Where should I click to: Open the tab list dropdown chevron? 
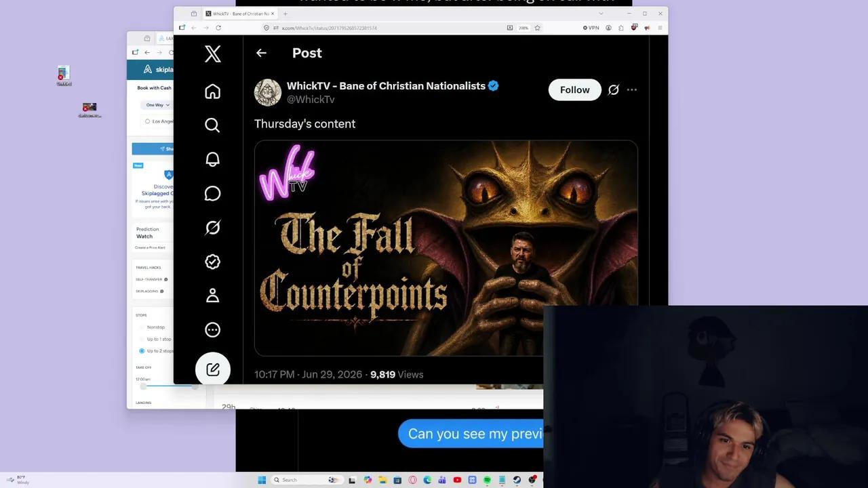tap(601, 14)
